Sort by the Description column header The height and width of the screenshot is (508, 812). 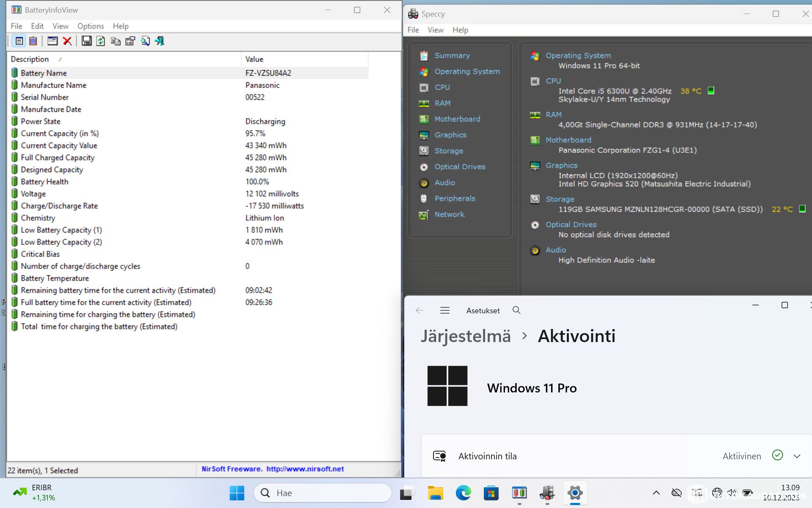[x=30, y=59]
